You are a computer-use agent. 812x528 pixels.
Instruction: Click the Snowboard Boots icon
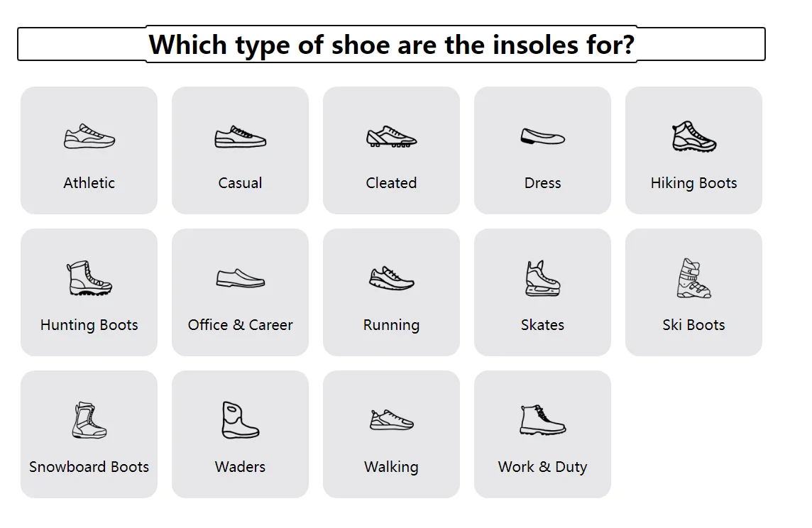(x=89, y=420)
